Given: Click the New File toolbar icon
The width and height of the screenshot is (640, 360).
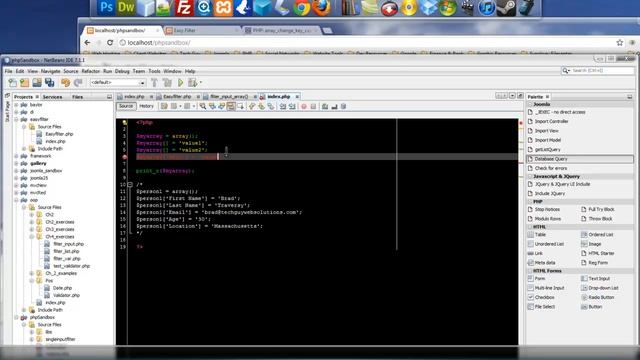Looking at the screenshot, I should point(13,83).
